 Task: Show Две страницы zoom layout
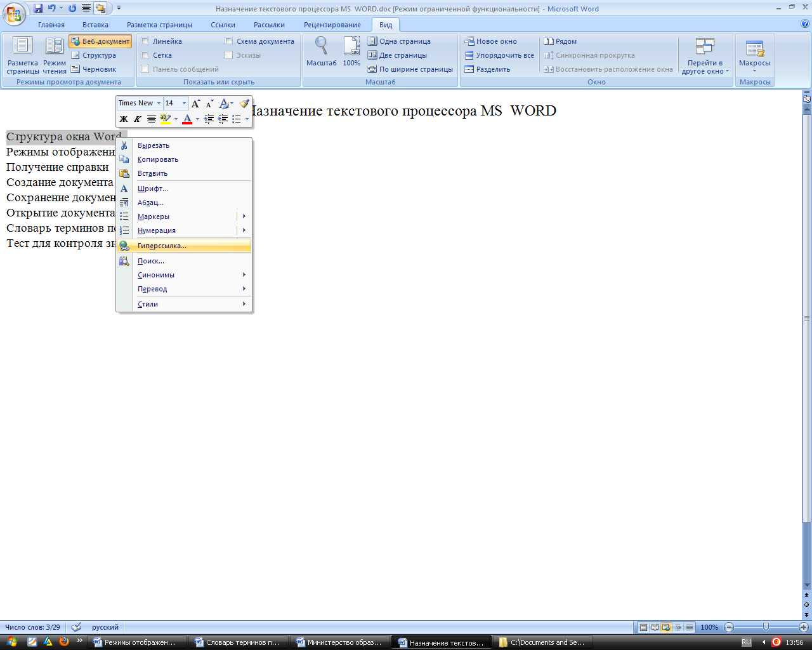(x=397, y=55)
